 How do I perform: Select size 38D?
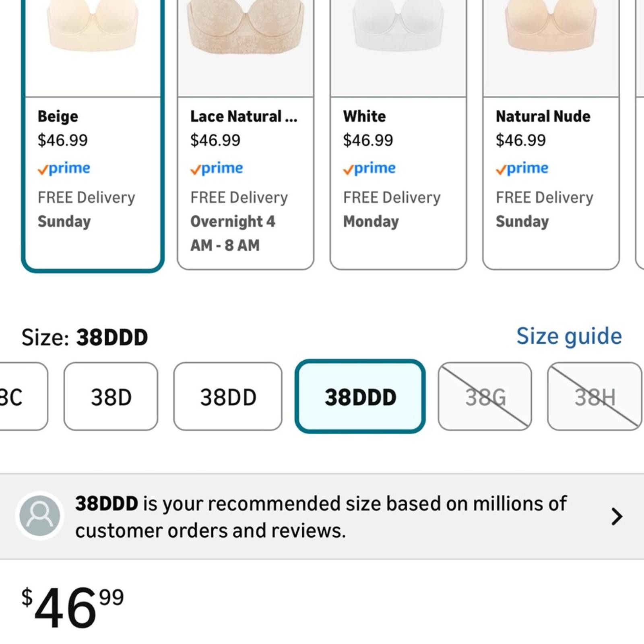click(111, 396)
